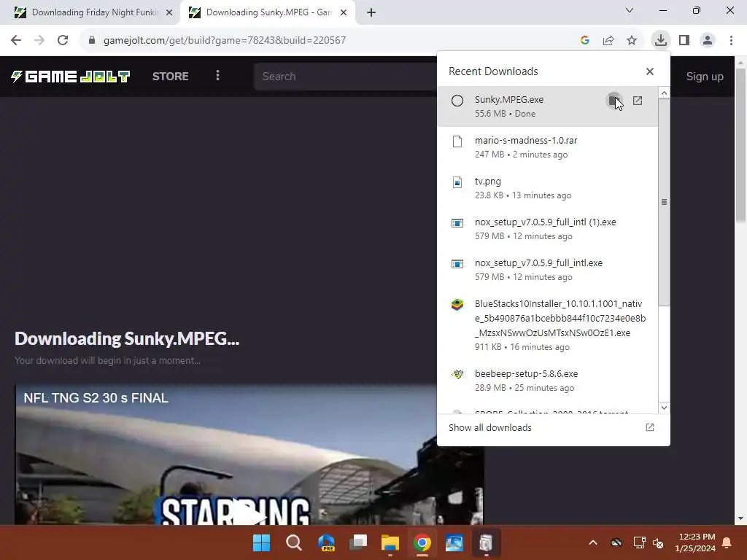
Task: Open Sunky.MPEG.exe in new window icon
Action: click(x=638, y=101)
